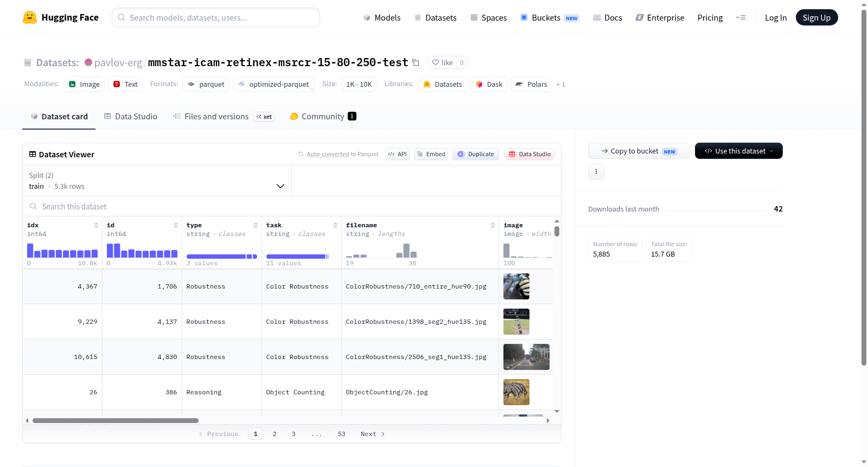This screenshot has height=467, width=868.
Task: Open the Split train dropdown
Action: [157, 181]
